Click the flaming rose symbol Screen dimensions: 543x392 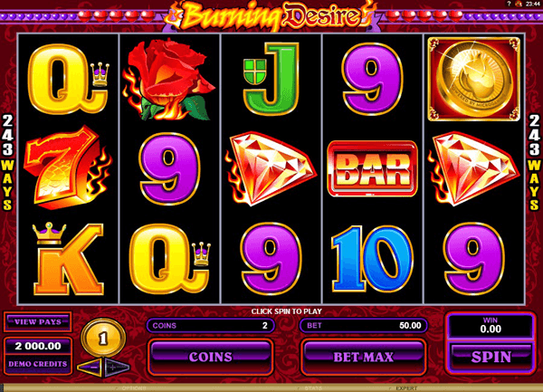[169, 80]
